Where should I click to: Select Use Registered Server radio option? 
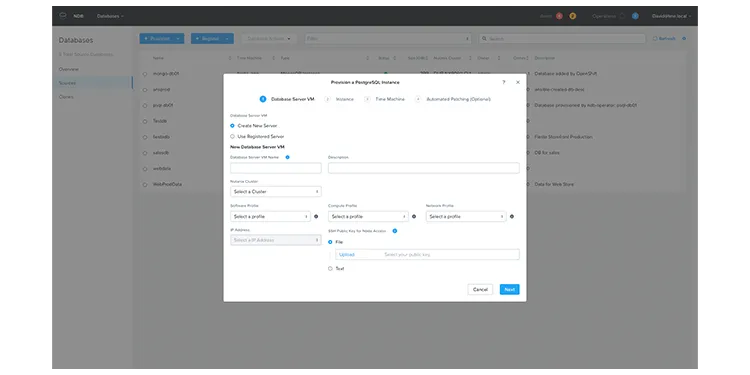232,136
